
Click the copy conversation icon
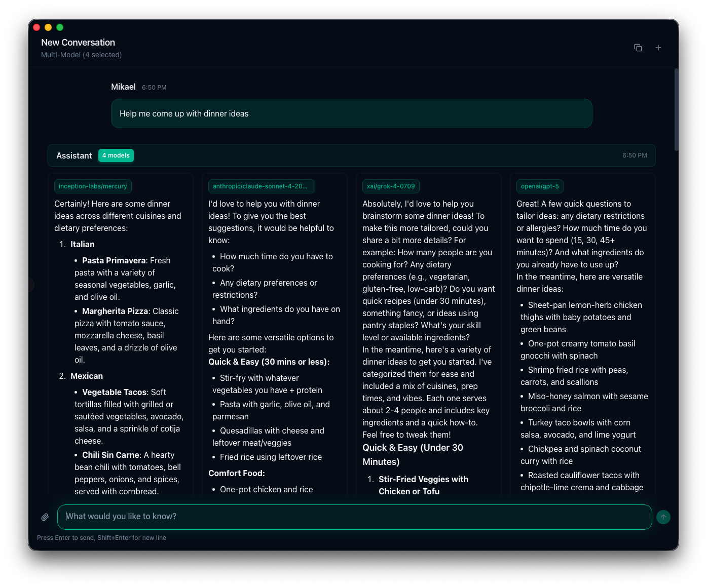tap(638, 47)
